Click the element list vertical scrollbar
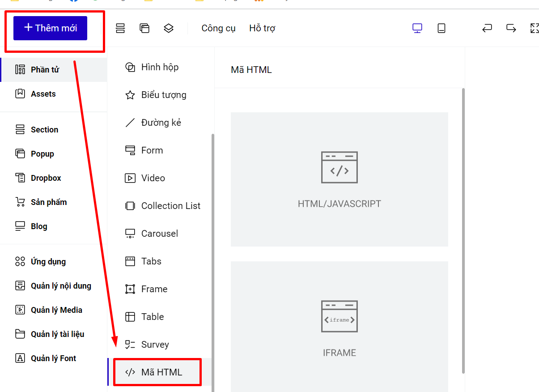Image resolution: width=539 pixels, height=392 pixels. (213, 263)
